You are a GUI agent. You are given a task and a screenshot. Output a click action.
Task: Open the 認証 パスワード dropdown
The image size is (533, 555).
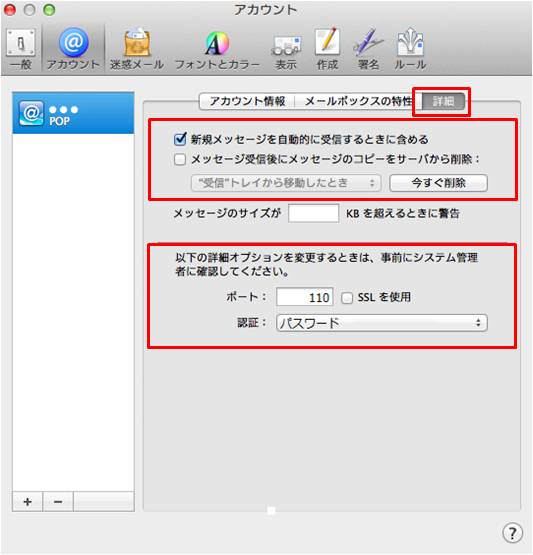382,323
